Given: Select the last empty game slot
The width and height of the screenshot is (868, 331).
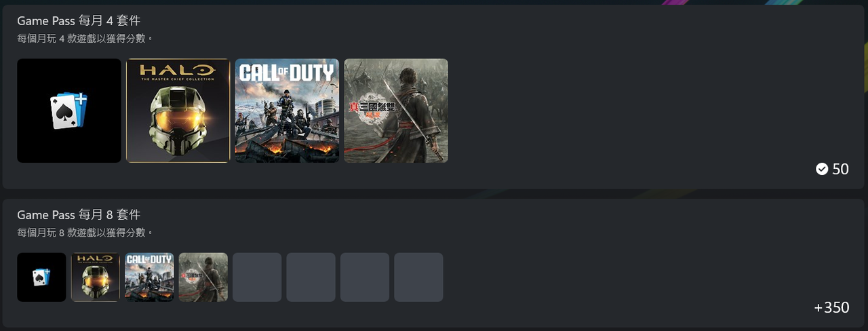Looking at the screenshot, I should coord(418,277).
